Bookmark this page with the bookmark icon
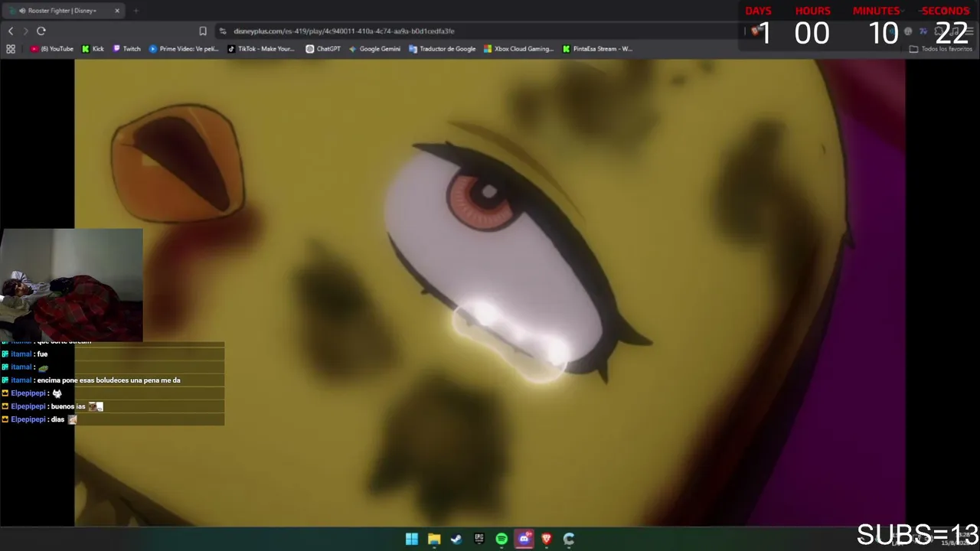980x551 pixels. (x=203, y=31)
